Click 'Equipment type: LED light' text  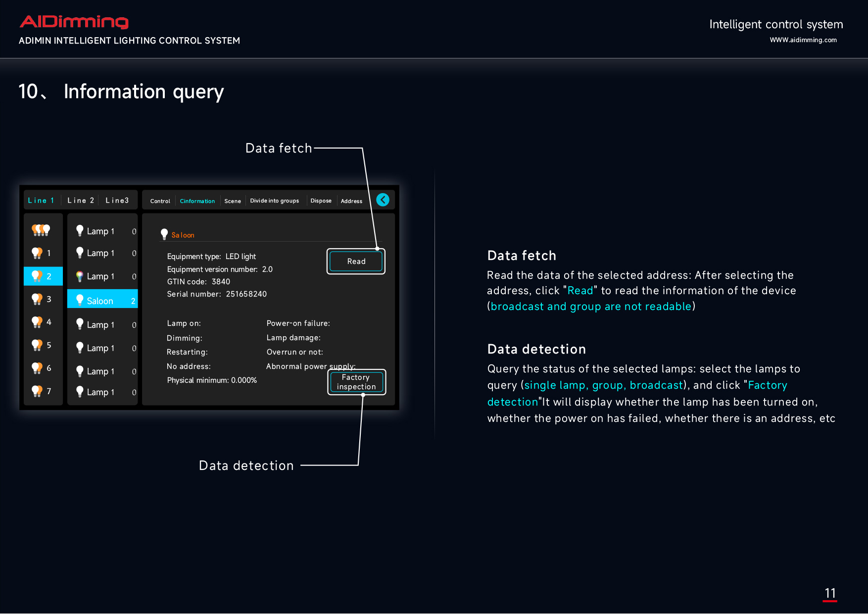click(211, 256)
